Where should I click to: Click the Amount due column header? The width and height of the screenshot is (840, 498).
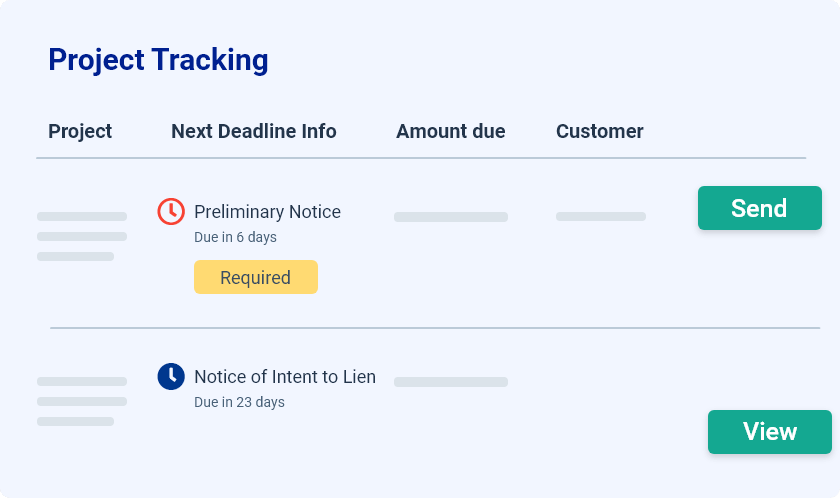coord(451,131)
